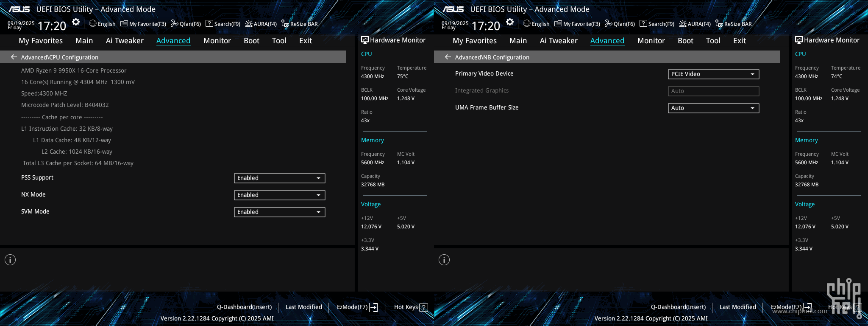This screenshot has width=868, height=326.
Task: Open UMA Frame Buffer Size dropdown
Action: pos(714,108)
